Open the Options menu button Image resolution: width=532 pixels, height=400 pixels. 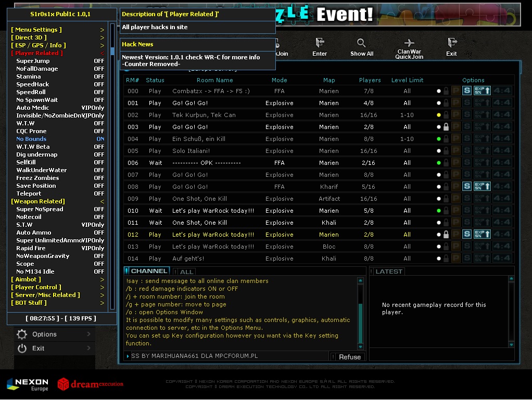pos(54,334)
